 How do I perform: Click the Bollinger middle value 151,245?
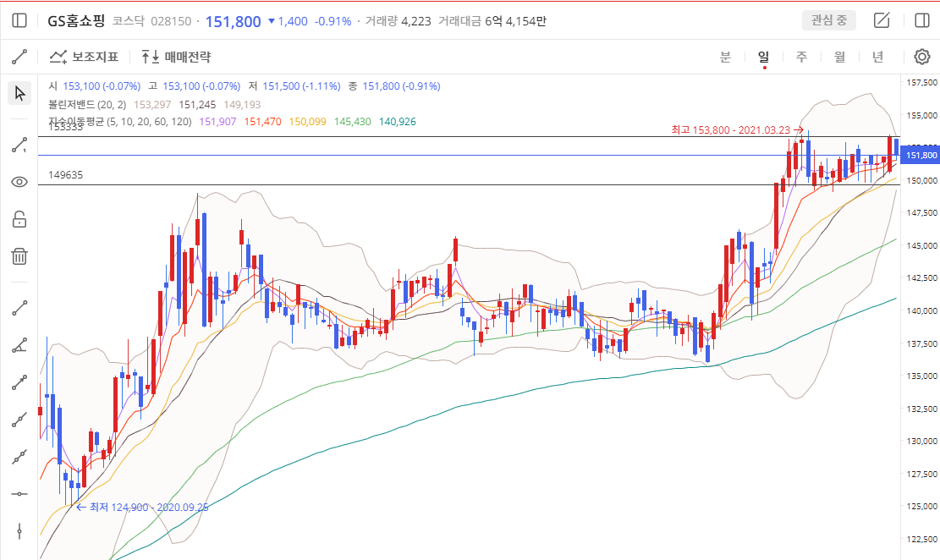[197, 104]
